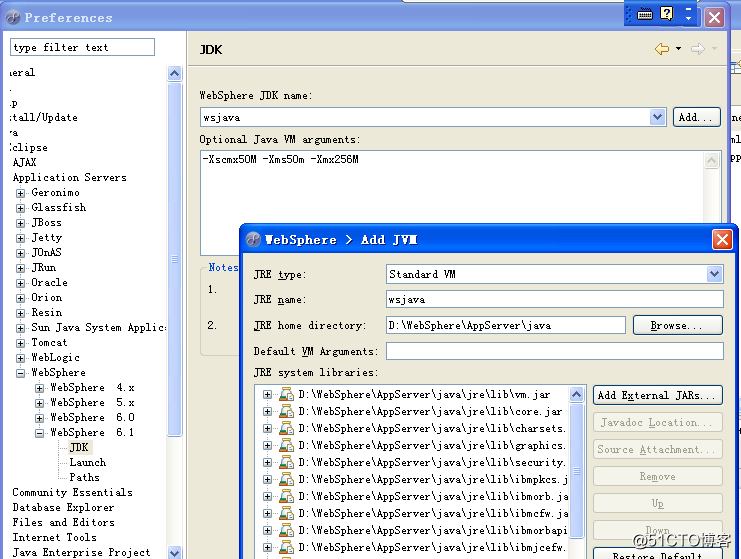
Task: Select the charsets jar library icon
Action: click(x=286, y=428)
